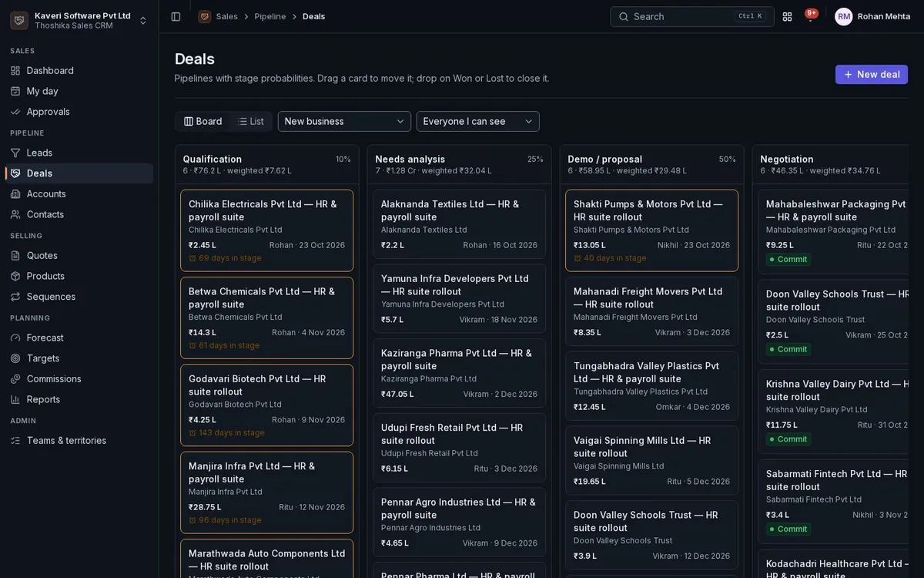This screenshot has height=578, width=924.
Task: Expand the Everyone I can see filter
Action: point(477,121)
